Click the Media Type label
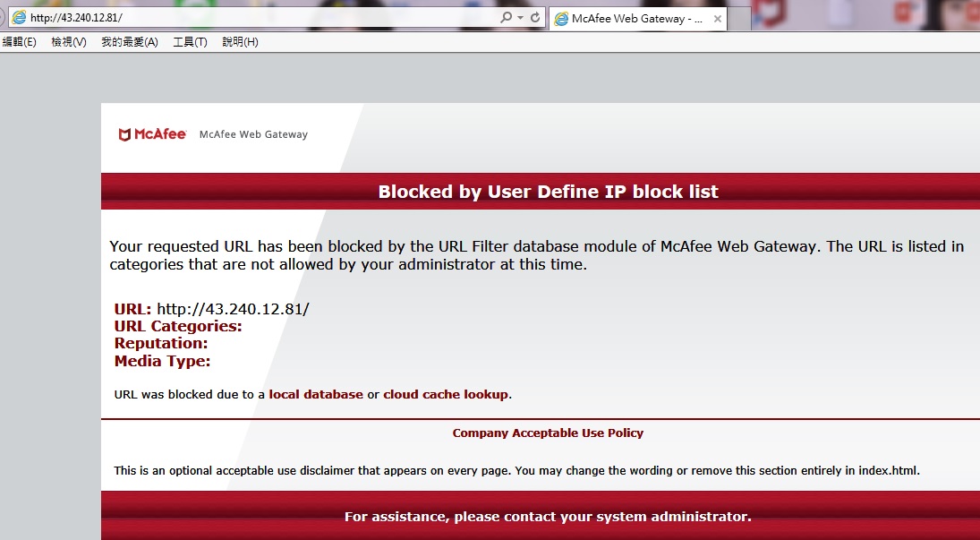This screenshot has height=540, width=980. [x=163, y=361]
